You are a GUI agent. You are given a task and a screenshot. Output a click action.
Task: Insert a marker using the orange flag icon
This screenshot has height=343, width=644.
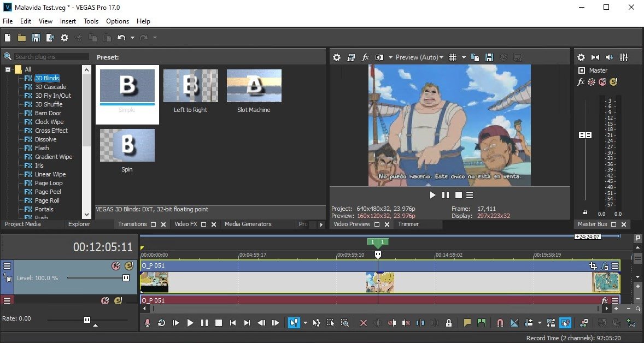click(468, 323)
